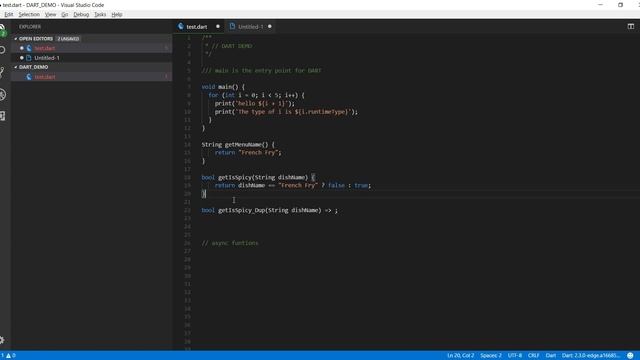Open the Edit menu
This screenshot has height=360, width=640.
(9, 14)
